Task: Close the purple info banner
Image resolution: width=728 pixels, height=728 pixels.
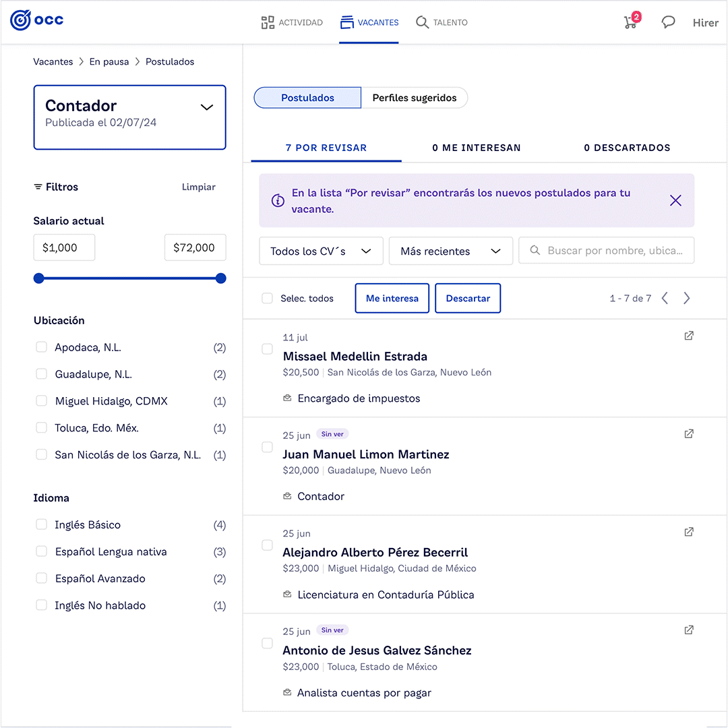Action: point(675,200)
